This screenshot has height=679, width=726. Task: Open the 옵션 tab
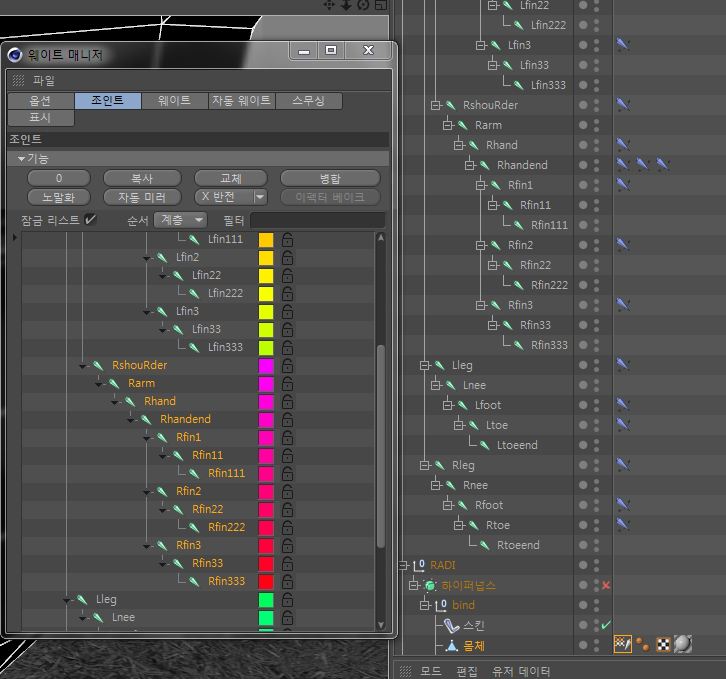tap(41, 101)
